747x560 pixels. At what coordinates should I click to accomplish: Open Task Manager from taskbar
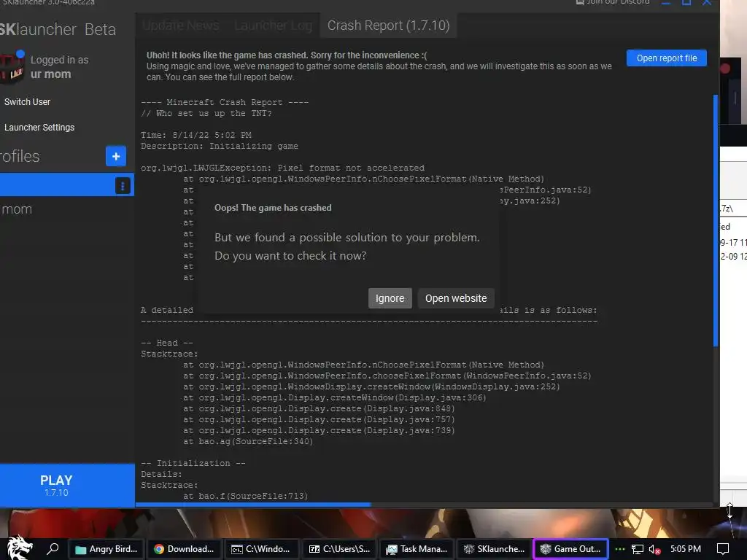click(x=417, y=549)
